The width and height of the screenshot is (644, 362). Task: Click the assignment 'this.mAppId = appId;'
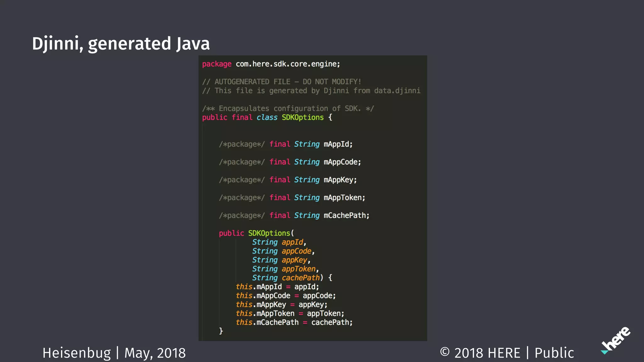pyautogui.click(x=278, y=287)
